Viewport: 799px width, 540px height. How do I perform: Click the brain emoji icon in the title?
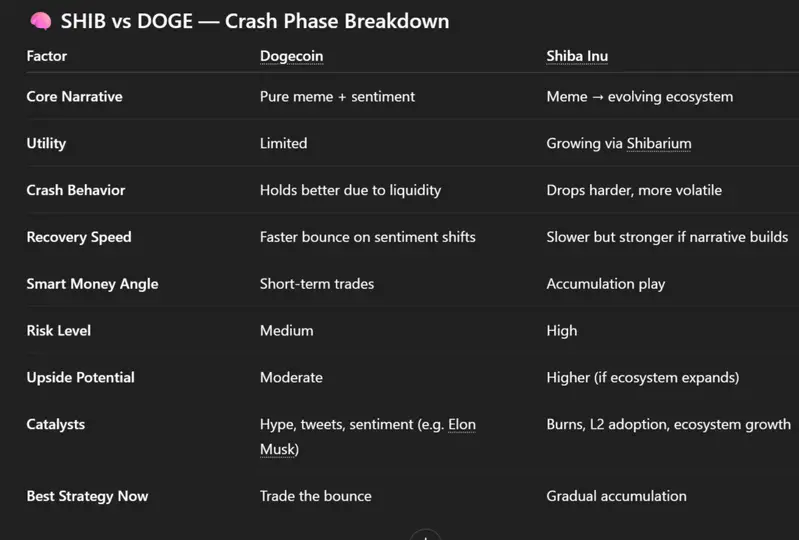[x=40, y=21]
